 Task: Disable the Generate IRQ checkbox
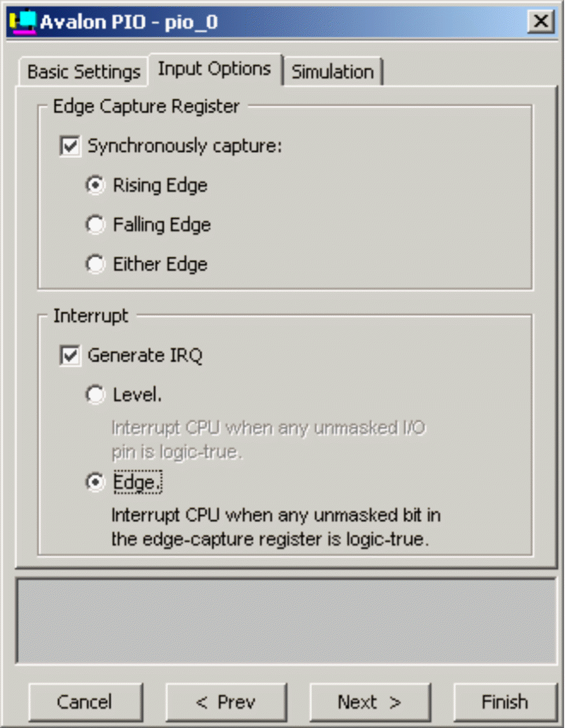coord(70,355)
